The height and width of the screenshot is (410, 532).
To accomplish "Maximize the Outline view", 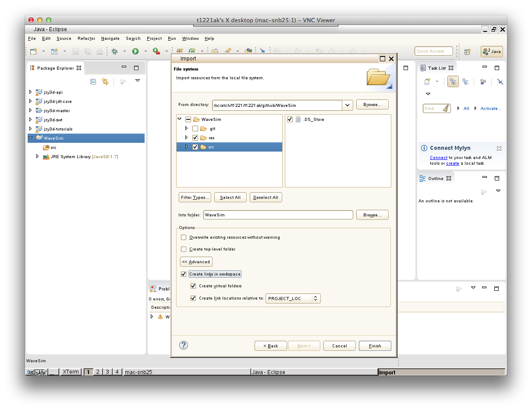I will pyautogui.click(x=497, y=178).
